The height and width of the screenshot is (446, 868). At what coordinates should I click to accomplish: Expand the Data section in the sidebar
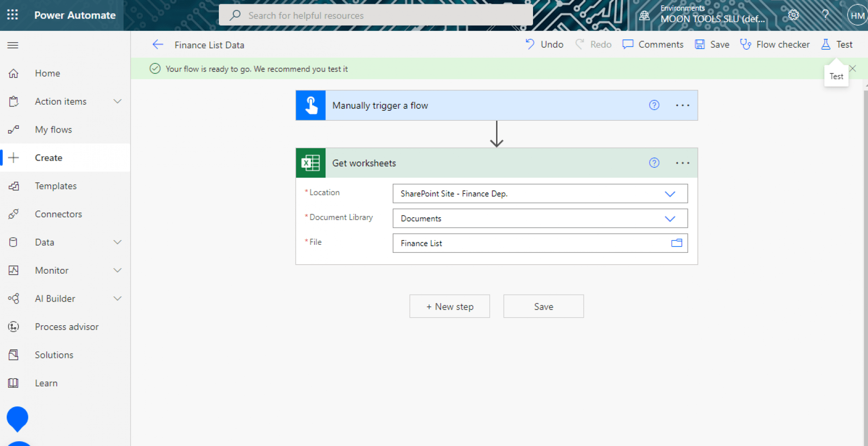pos(117,242)
